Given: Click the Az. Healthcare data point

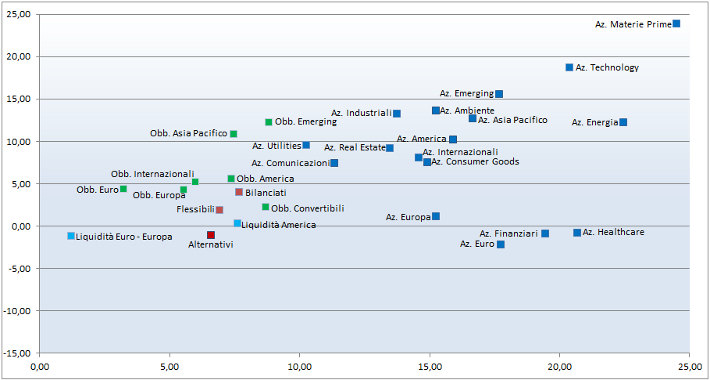Looking at the screenshot, I should point(577,232).
